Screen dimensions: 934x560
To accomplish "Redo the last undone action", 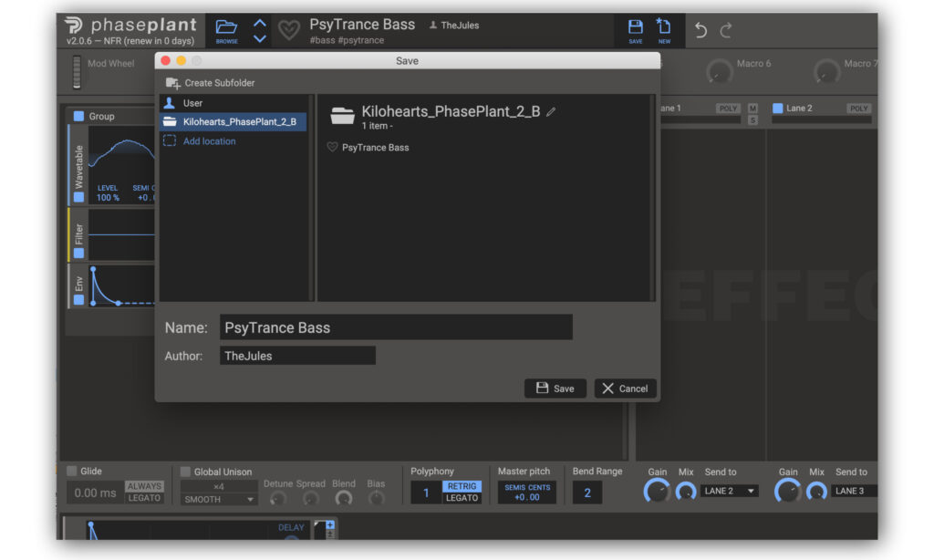I will click(x=726, y=30).
